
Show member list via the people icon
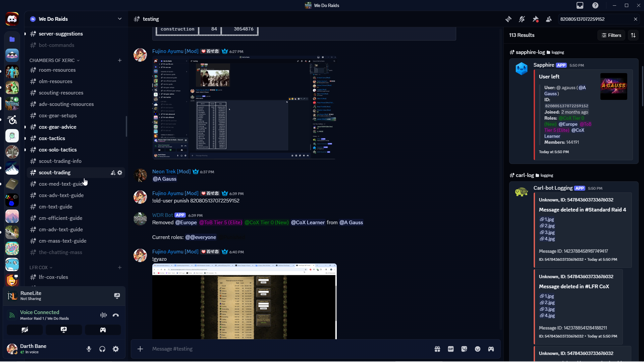click(x=549, y=19)
